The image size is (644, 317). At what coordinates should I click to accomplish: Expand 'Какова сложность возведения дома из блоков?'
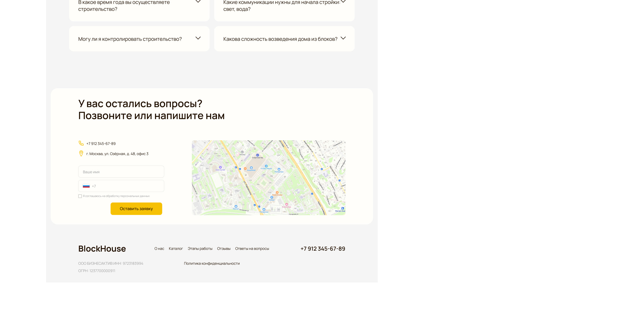(x=343, y=38)
